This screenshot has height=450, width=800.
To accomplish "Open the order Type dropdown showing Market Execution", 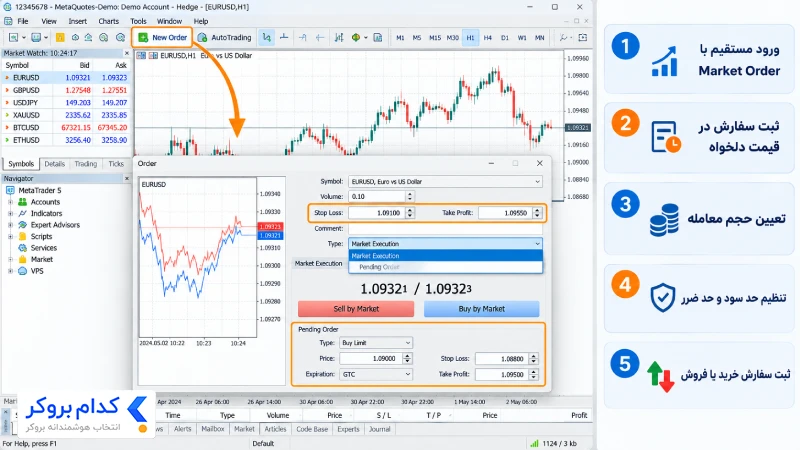I will 445,244.
